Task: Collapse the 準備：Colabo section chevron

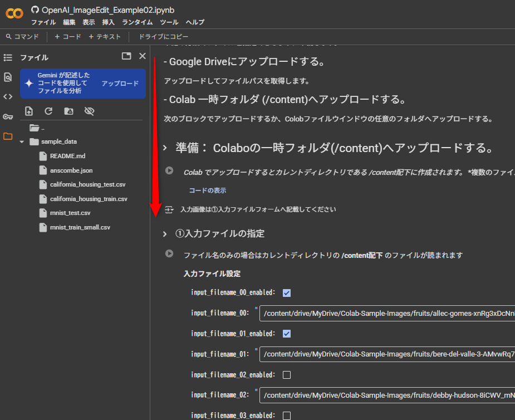Action: [x=165, y=148]
